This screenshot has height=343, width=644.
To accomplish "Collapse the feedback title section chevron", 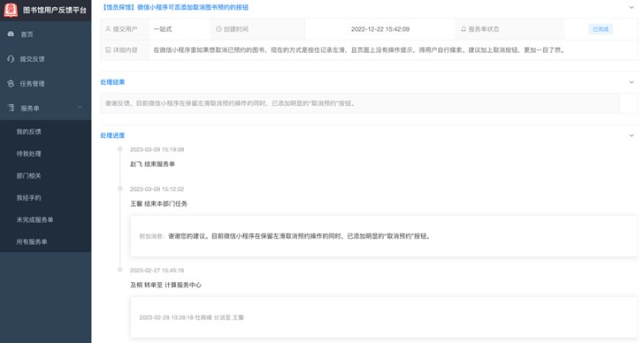I will point(632,7).
